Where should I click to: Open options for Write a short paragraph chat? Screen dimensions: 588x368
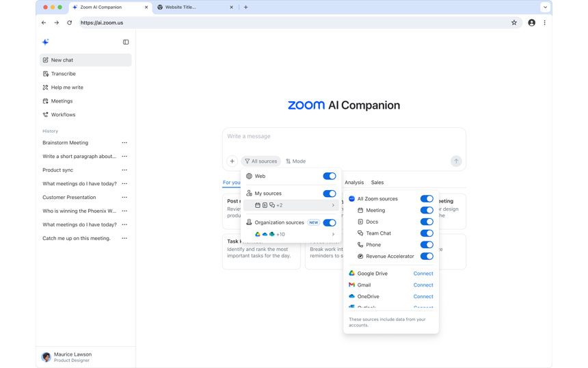[124, 157]
